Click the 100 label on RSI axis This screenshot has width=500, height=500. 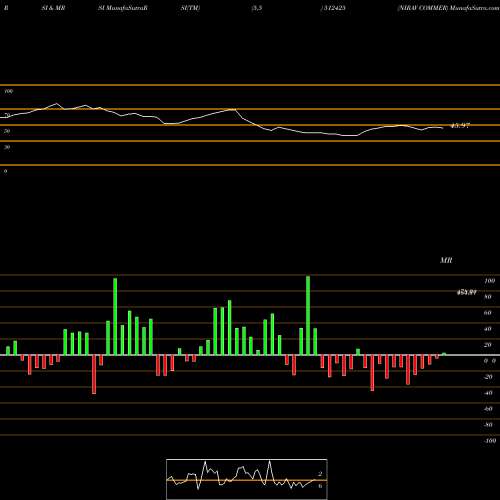point(9,91)
